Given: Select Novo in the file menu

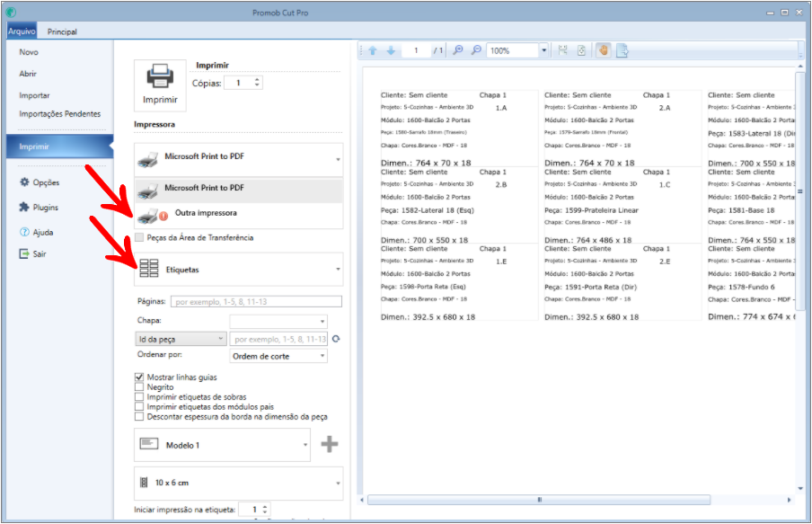Looking at the screenshot, I should (x=29, y=52).
